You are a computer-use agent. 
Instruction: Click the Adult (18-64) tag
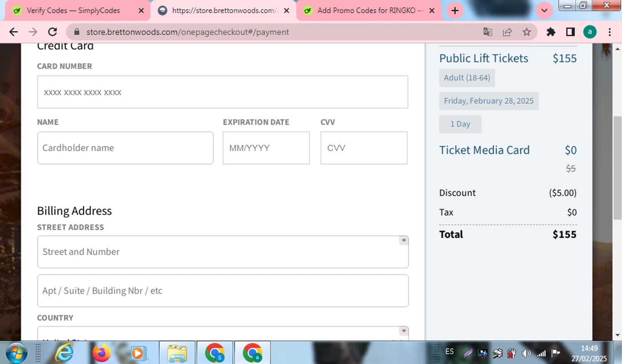(x=467, y=78)
